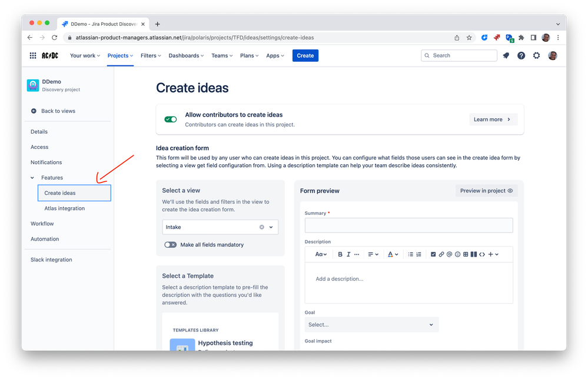Viewport: 588px width, 379px height.
Task: Click the Jira Search box
Action: click(459, 55)
